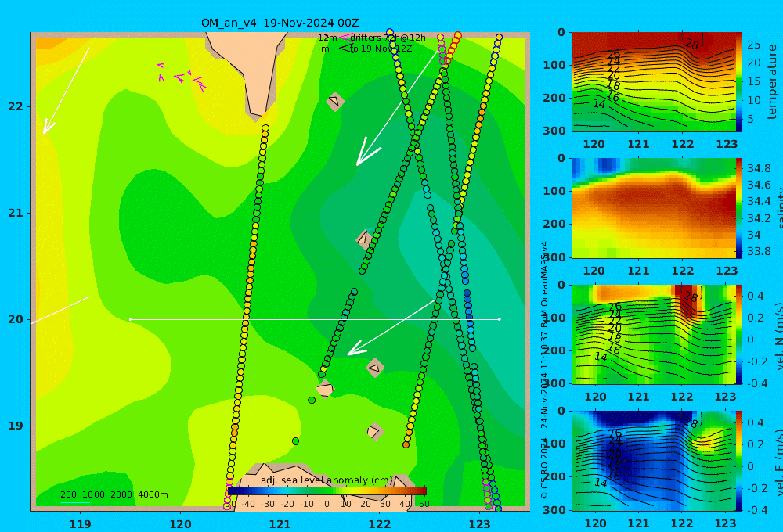Click the latitude label 20 on the map axis

coord(16,319)
